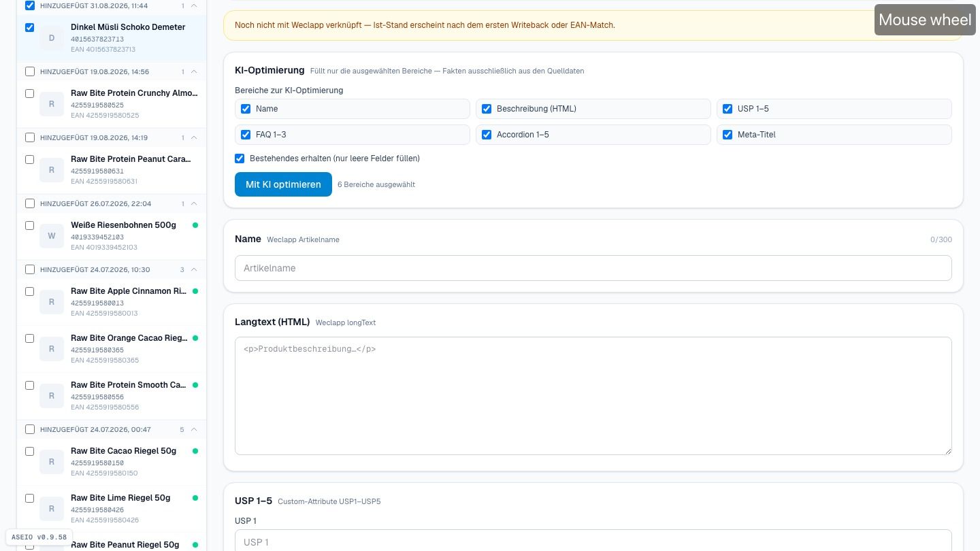Click the R avatar of Raw Bite Cacao Riegel
The width and height of the screenshot is (980, 551).
52,462
